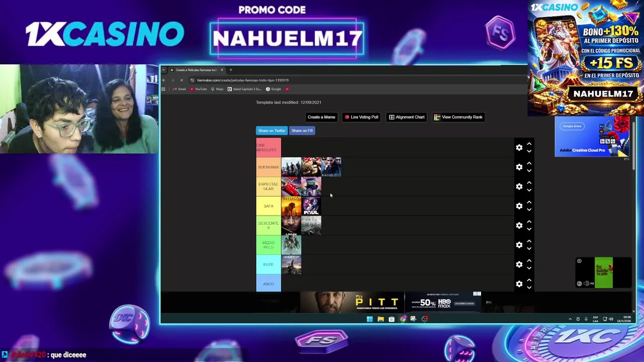Viewport: 644px width, 362px height.
Task: Close the Create a Peliculas Famosas tab
Action: pos(221,70)
